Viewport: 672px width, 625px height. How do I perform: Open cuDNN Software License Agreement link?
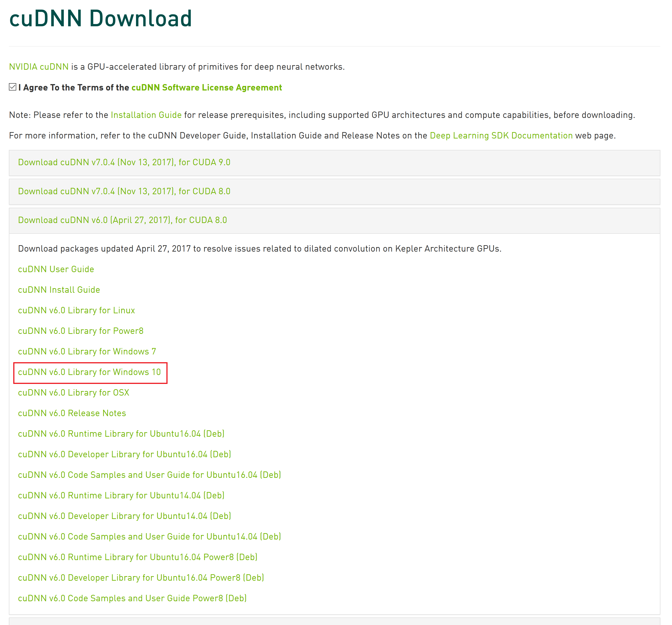(x=207, y=88)
